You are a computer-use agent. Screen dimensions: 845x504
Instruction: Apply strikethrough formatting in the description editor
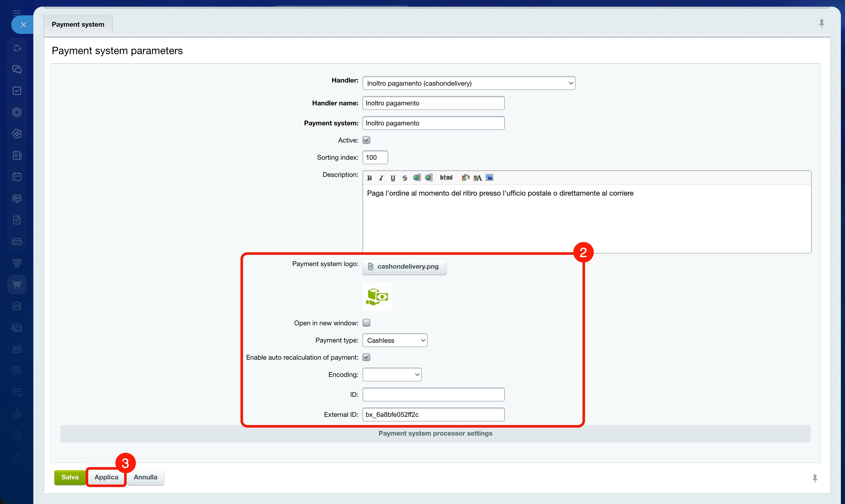[405, 178]
